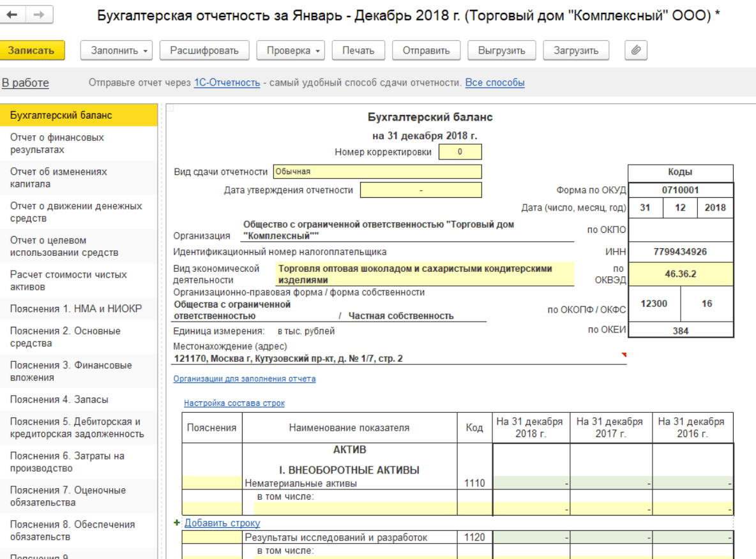Screen dimensions: 756x559
Task: Click the В работе status link
Action: (26, 83)
